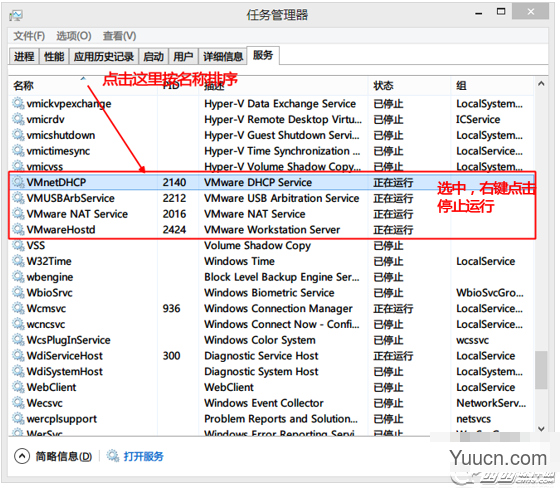Viewport: 560px width, 488px height.
Task: Open the 详细信息 tab
Action: pos(223,56)
